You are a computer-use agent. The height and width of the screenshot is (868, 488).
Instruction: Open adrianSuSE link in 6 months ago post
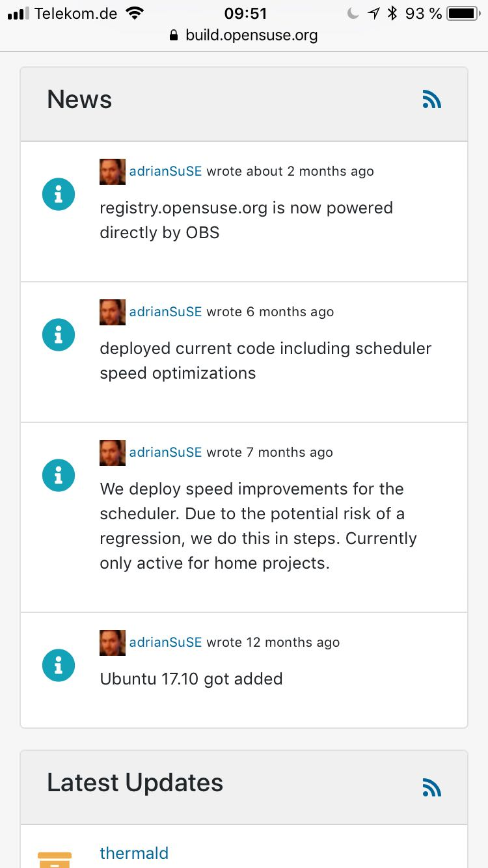[165, 312]
